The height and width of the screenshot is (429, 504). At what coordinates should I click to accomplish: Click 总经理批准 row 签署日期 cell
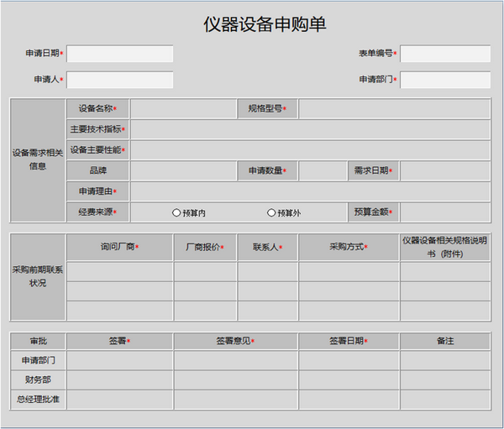point(349,400)
